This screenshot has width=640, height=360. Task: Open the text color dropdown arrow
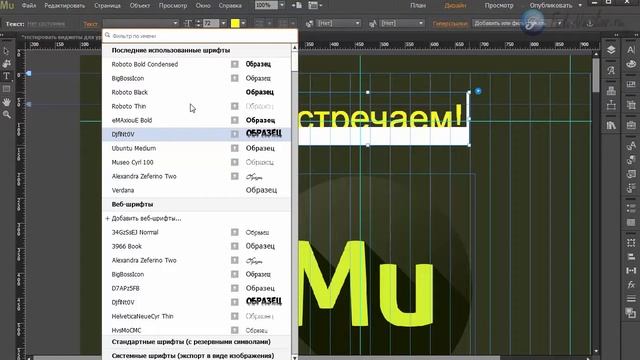coord(243,24)
